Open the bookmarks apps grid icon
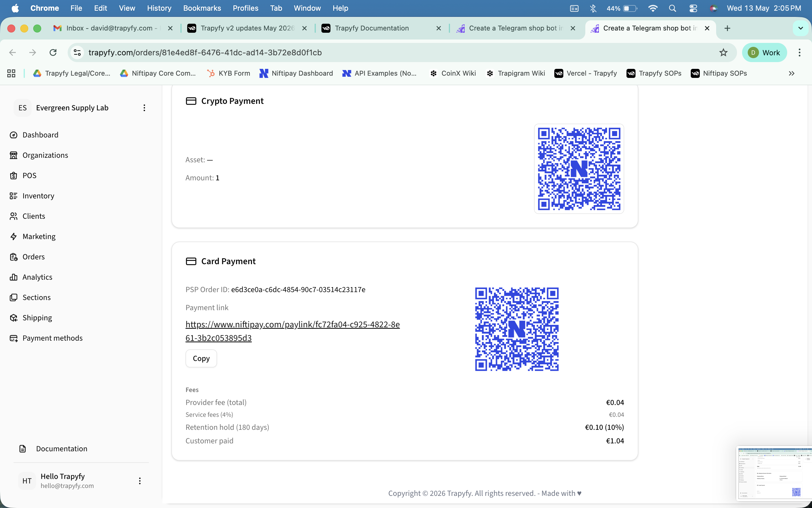 pos(11,73)
